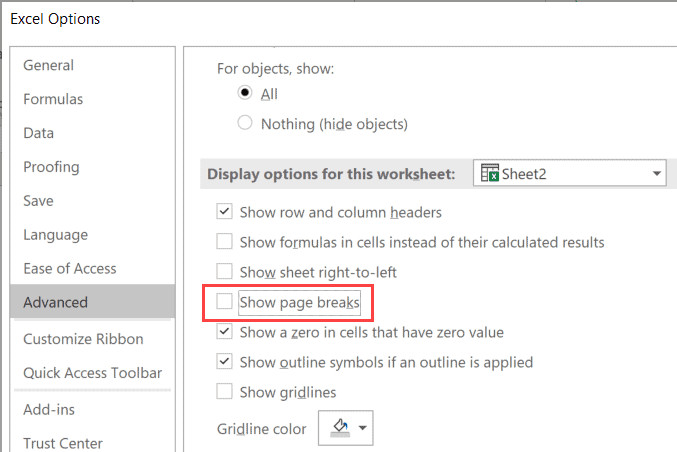Open the Trust Center category
677x452 pixels.
(63, 443)
